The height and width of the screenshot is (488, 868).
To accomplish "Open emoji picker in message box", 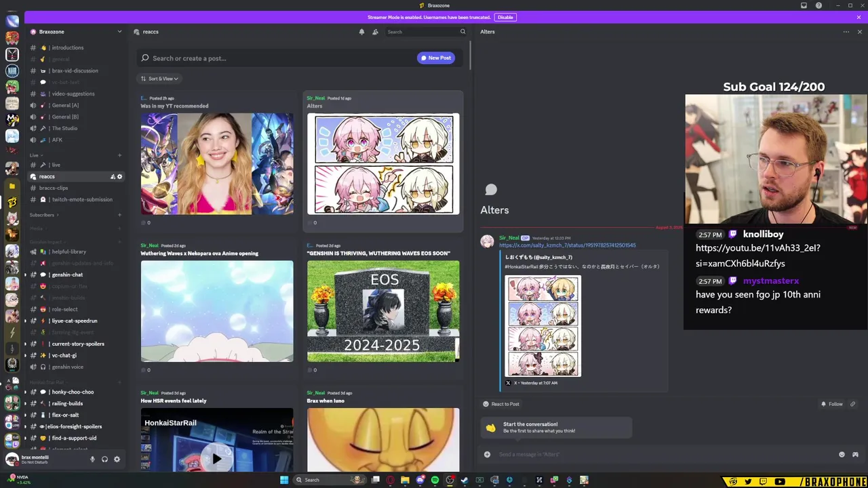I will pos(842,455).
